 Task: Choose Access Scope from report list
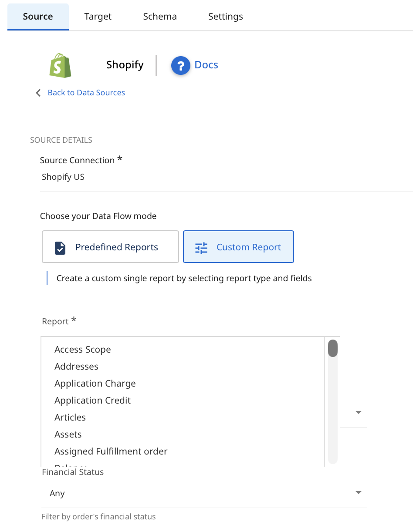click(82, 350)
